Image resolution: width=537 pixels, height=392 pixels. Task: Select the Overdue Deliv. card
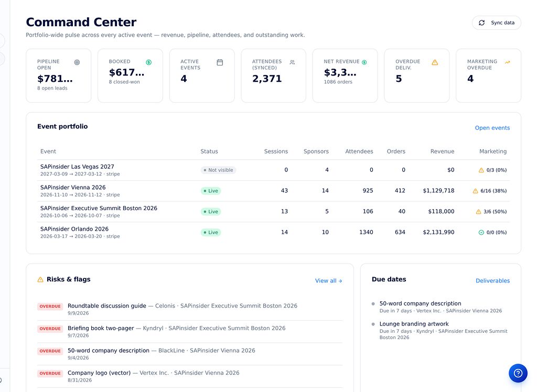click(x=417, y=75)
